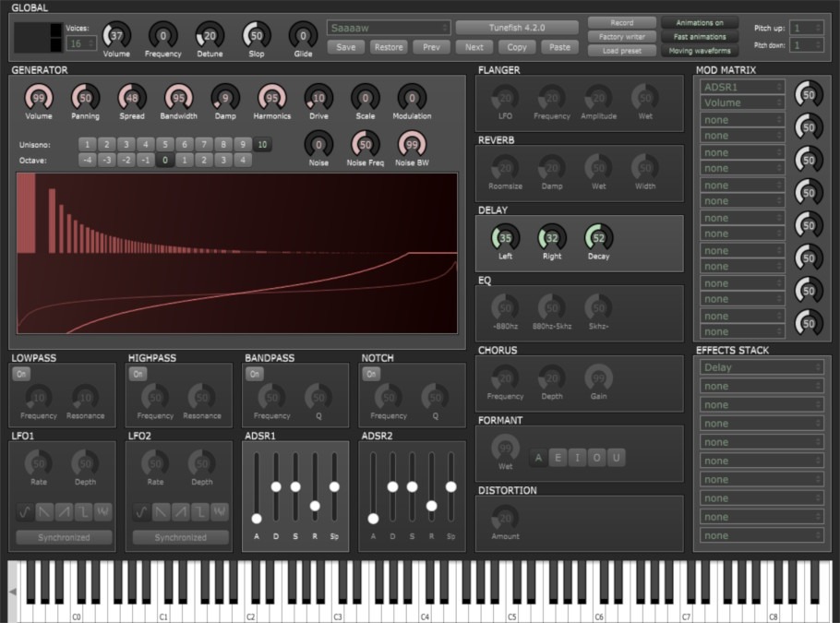Image resolution: width=840 pixels, height=623 pixels.
Task: Select LFO2 noise waveform icon
Action: click(x=220, y=512)
